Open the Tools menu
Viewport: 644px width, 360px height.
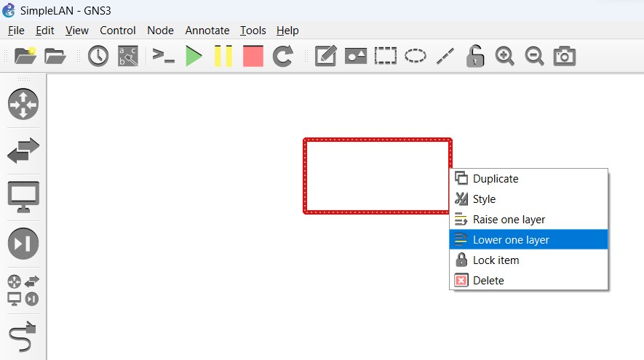253,31
